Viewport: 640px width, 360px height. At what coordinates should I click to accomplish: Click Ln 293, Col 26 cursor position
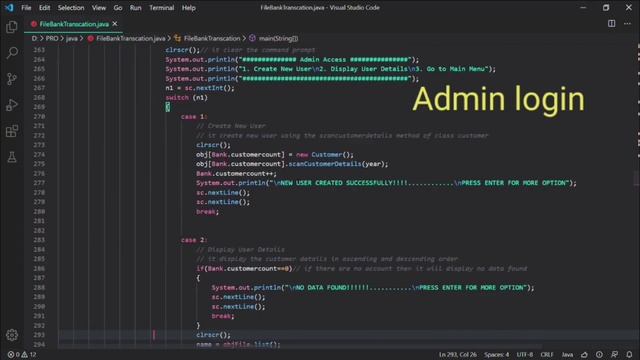pos(458,355)
